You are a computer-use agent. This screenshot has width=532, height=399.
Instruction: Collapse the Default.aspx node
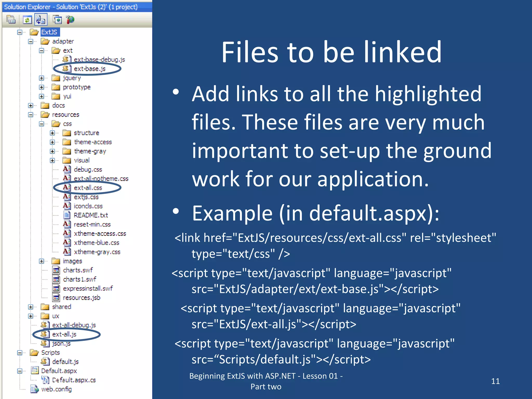pyautogui.click(x=19, y=371)
